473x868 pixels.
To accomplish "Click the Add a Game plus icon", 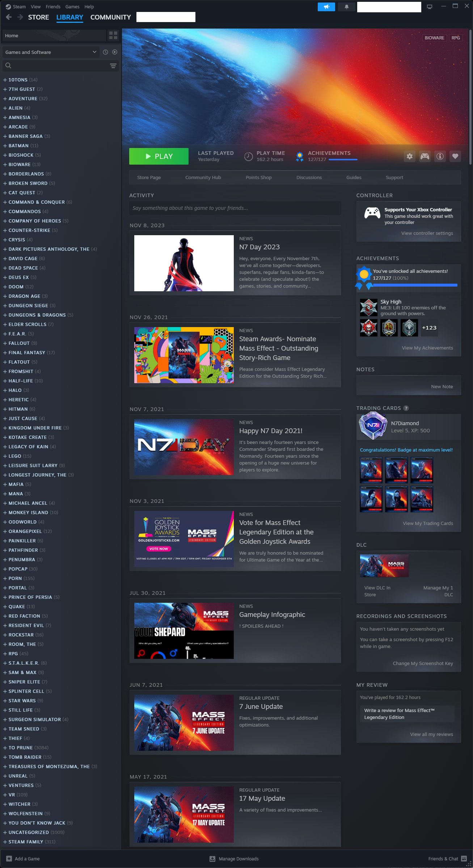I will point(9,859).
